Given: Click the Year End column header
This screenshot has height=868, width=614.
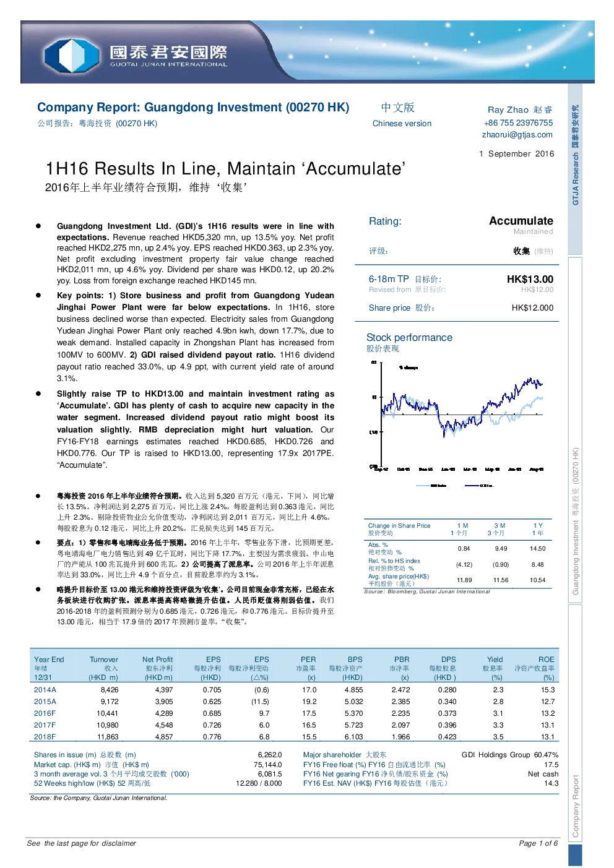Looking at the screenshot, I should 49,660.
